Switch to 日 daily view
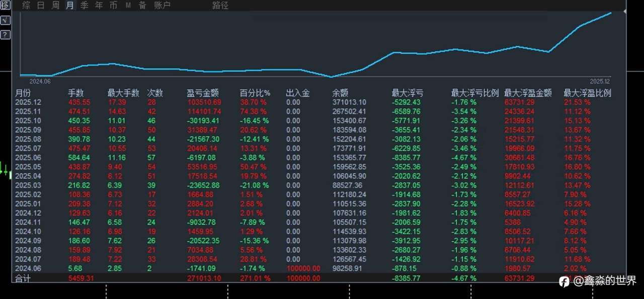The image size is (644, 299). click(40, 6)
